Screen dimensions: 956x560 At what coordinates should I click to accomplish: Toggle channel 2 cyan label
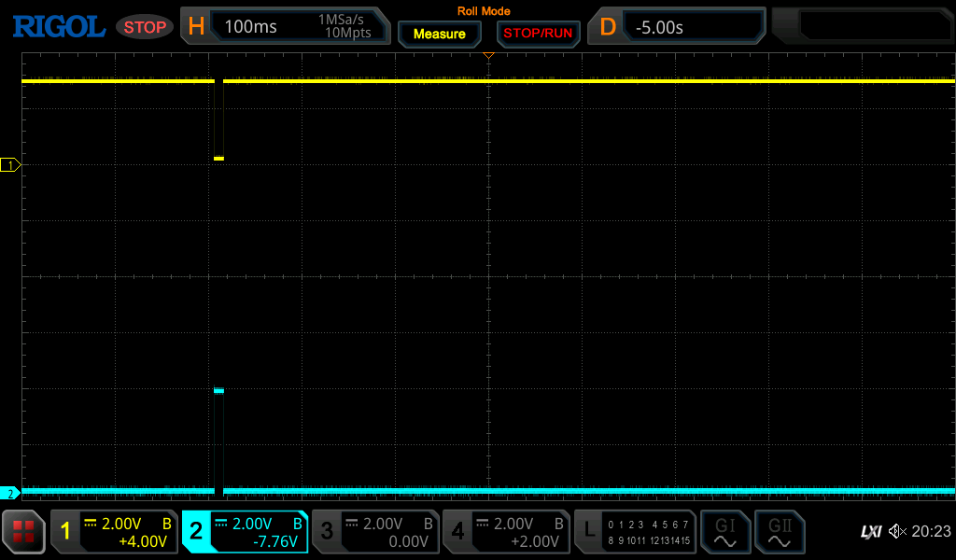[x=196, y=531]
